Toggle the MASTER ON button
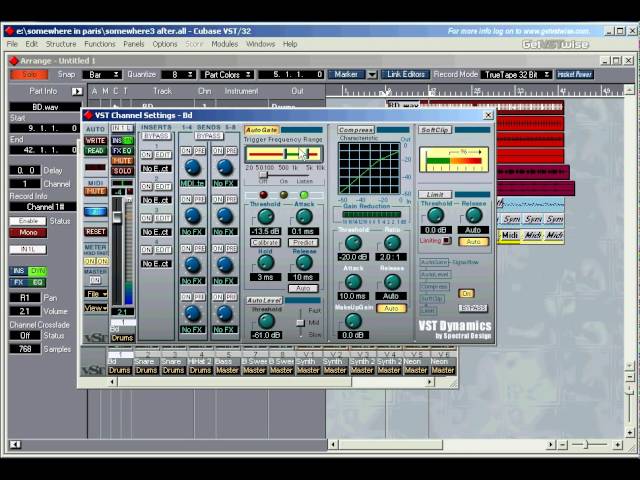Viewport: 640px width, 480px height. pos(95,280)
